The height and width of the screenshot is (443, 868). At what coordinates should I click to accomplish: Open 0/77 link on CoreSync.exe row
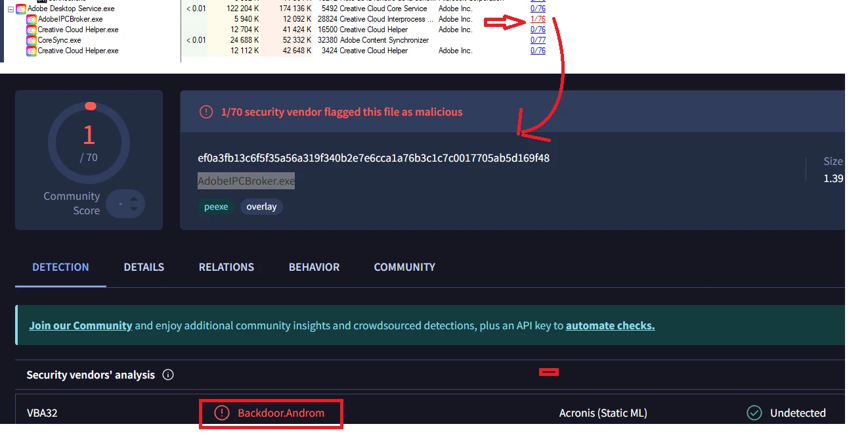538,40
